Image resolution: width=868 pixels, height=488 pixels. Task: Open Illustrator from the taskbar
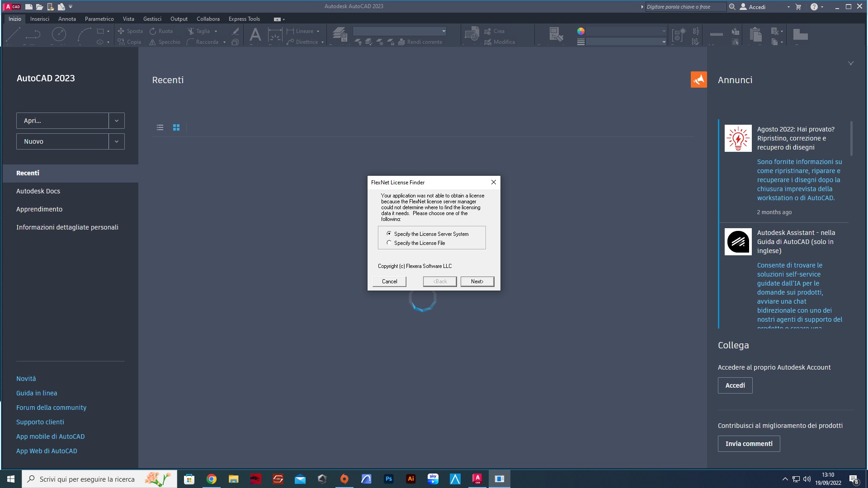coord(410,479)
